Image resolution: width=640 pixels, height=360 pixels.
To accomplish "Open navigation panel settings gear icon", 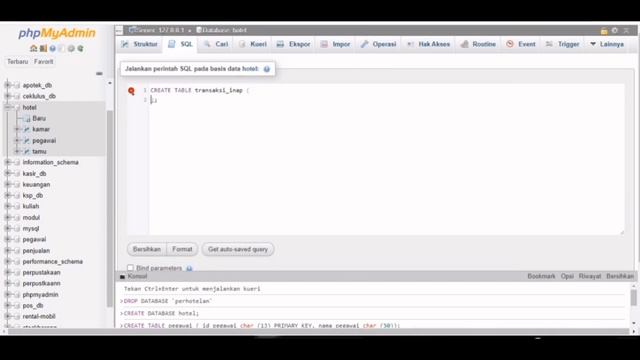I will click(x=71, y=48).
